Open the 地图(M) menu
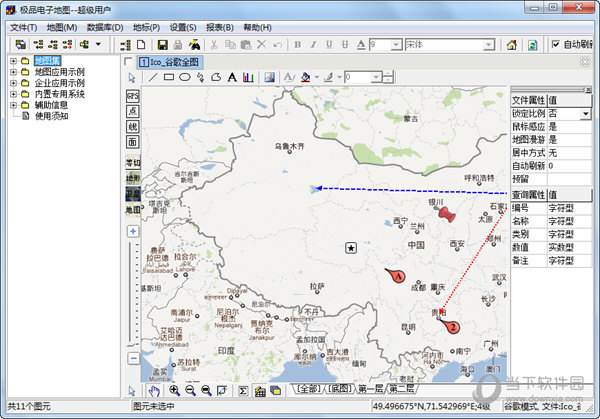This screenshot has height=419, width=600. coord(62,28)
